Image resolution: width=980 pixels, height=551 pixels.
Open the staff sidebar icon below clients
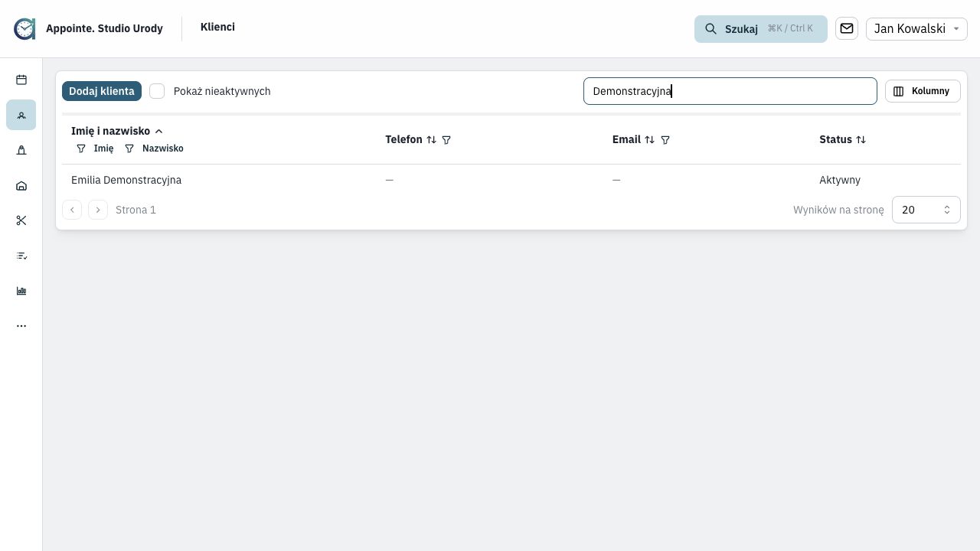pyautogui.click(x=21, y=150)
